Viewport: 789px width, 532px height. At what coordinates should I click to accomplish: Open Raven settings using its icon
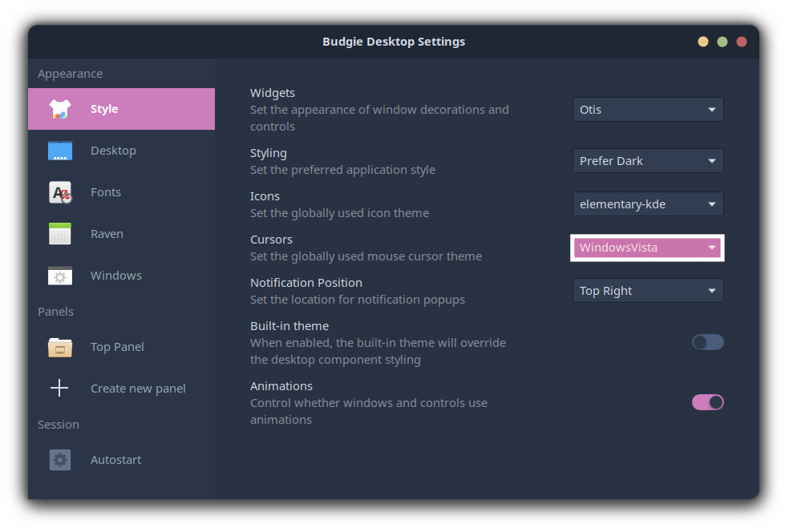59,233
